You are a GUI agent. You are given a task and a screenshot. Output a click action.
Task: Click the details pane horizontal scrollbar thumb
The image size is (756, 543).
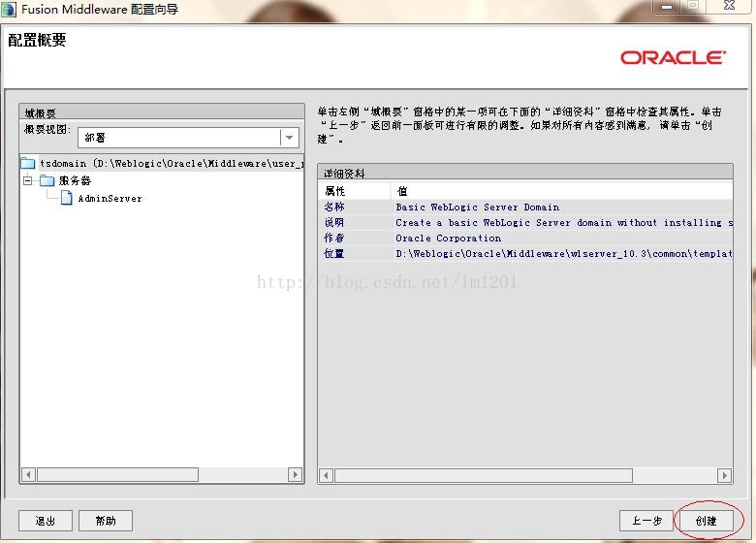click(484, 475)
